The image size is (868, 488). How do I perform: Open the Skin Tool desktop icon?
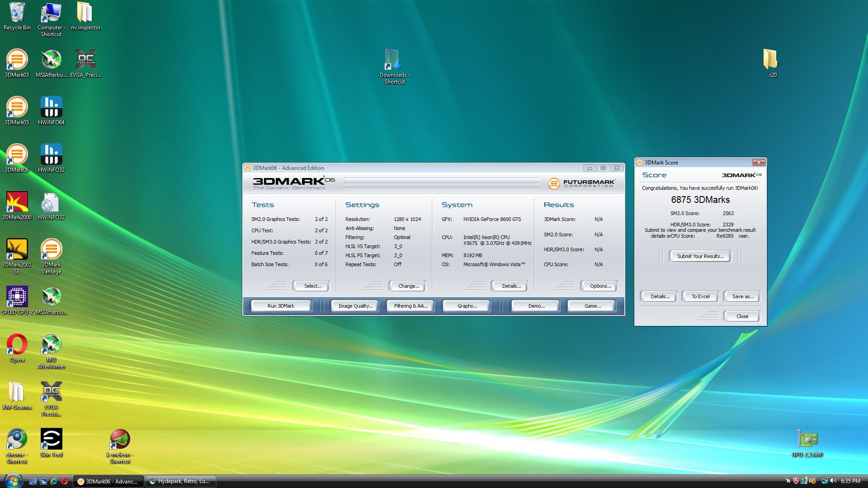pyautogui.click(x=51, y=440)
